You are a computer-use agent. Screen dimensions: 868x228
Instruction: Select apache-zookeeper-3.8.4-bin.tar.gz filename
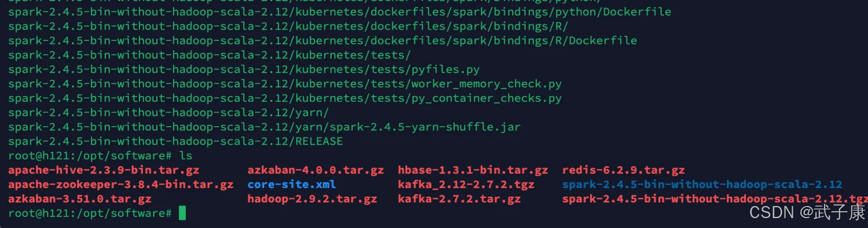point(121,185)
